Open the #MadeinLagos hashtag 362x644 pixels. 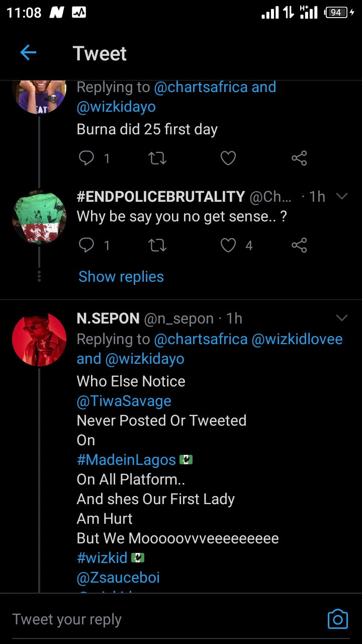point(126,459)
